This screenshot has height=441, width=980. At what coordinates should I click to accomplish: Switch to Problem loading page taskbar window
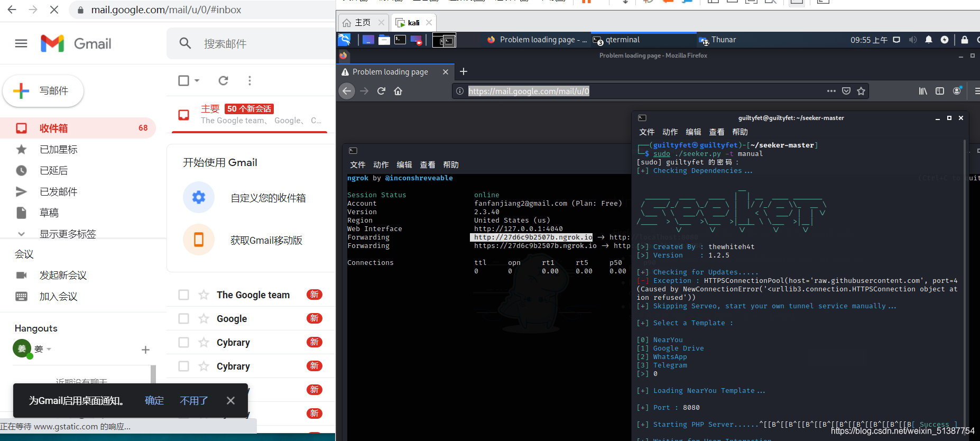pos(537,40)
